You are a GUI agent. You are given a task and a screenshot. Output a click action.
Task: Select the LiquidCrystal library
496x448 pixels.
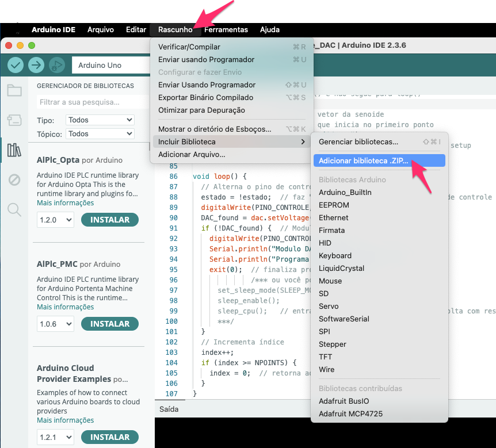[379, 268]
